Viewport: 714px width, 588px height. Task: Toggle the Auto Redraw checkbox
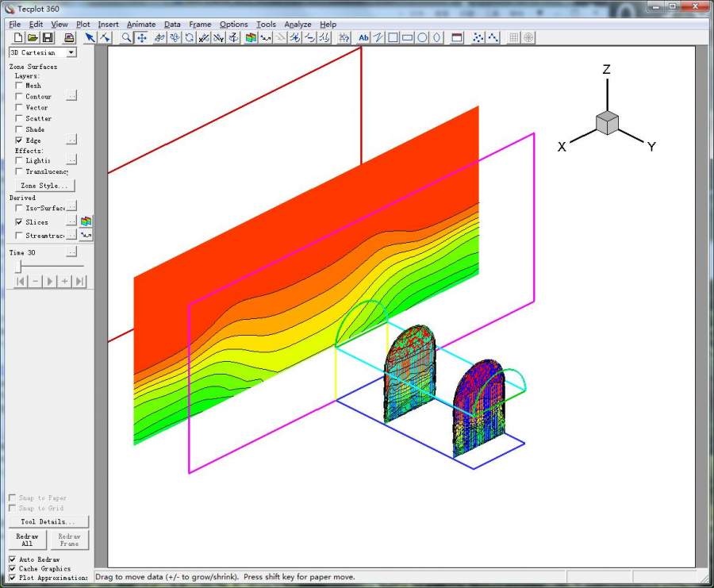tap(13, 559)
